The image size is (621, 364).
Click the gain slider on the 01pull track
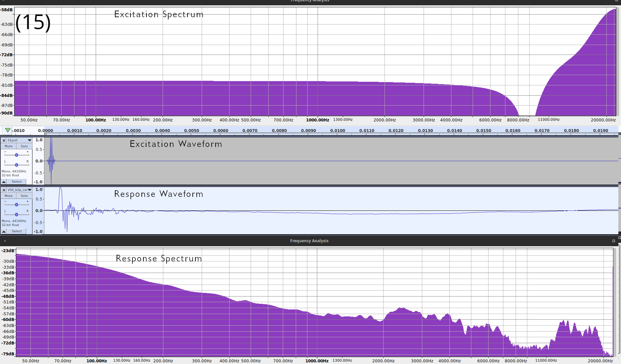[x=17, y=155]
